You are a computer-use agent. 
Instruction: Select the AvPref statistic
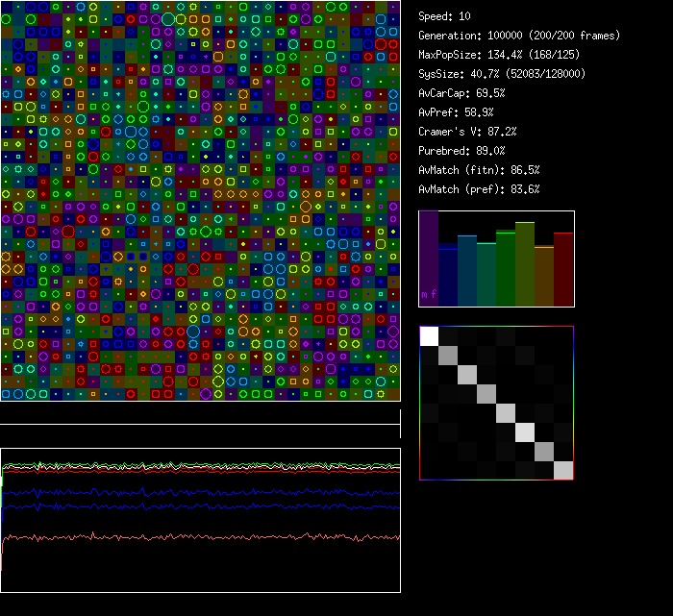456,112
